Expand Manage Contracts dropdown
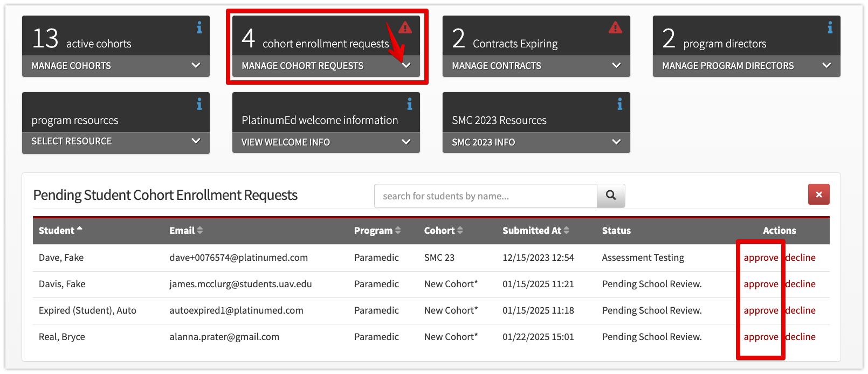 click(536, 66)
